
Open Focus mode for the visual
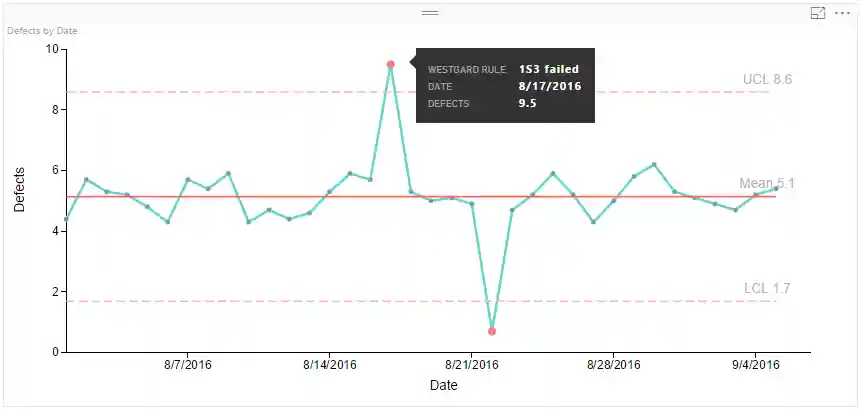click(817, 13)
